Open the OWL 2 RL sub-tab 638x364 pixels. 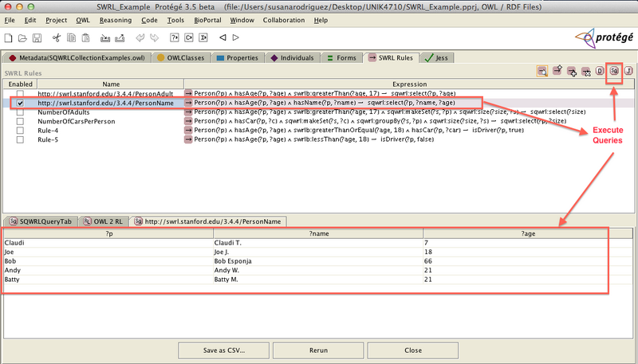pos(103,221)
